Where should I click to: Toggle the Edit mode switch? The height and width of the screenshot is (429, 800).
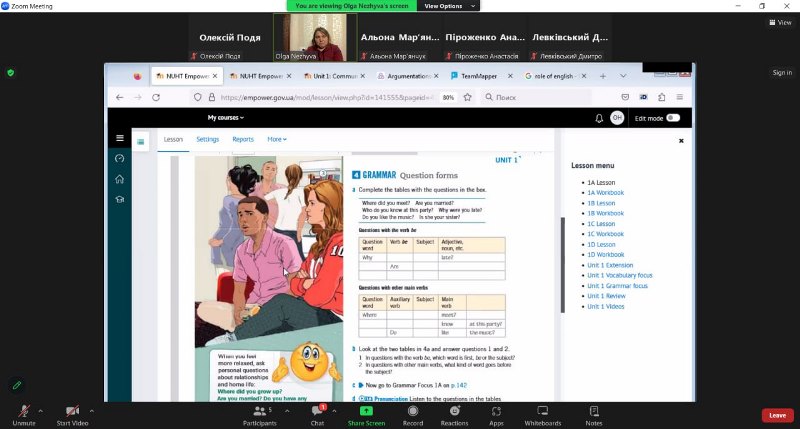click(x=673, y=118)
